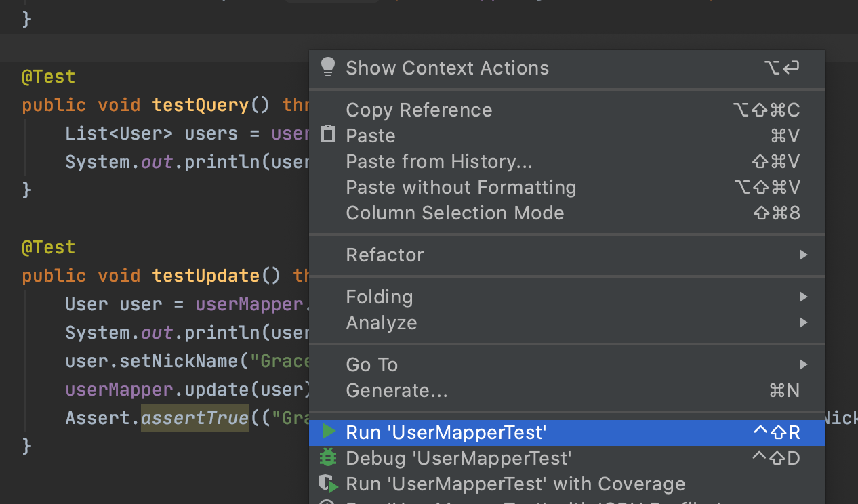Click the green Run play icon
This screenshot has width=858, height=504.
(329, 432)
